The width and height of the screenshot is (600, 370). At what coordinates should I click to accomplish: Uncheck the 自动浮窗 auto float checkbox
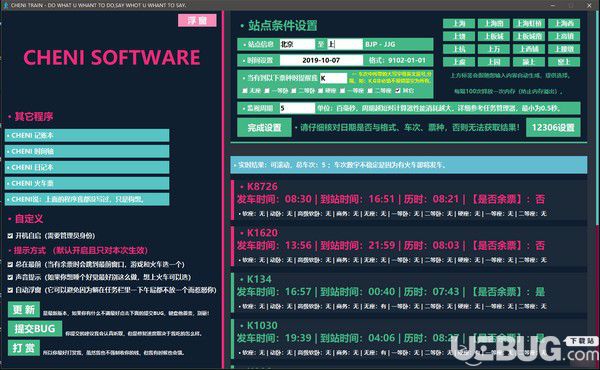tap(10, 290)
